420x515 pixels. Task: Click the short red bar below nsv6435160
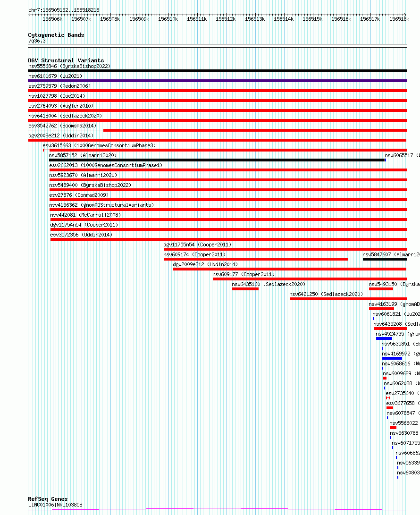(x=245, y=289)
